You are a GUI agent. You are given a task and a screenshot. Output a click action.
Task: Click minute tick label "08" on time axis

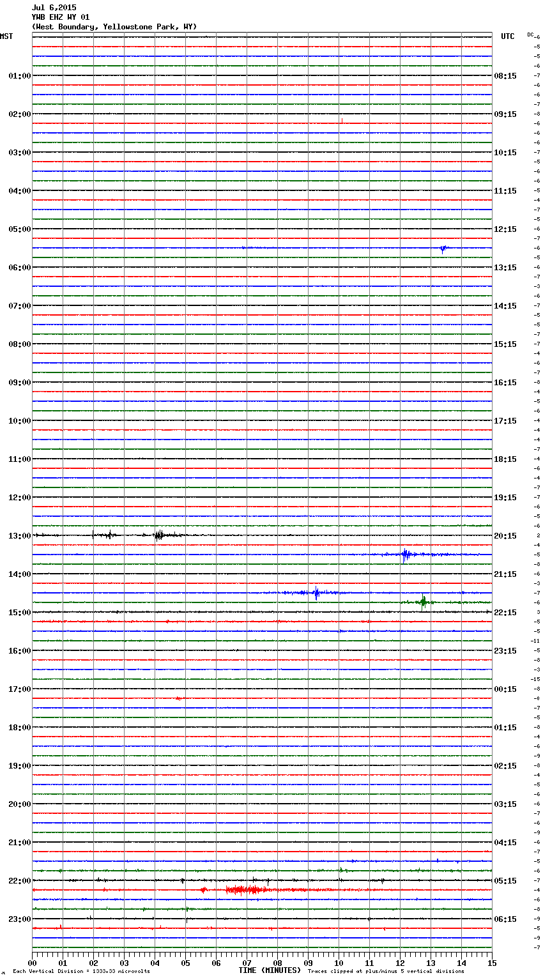(x=277, y=963)
